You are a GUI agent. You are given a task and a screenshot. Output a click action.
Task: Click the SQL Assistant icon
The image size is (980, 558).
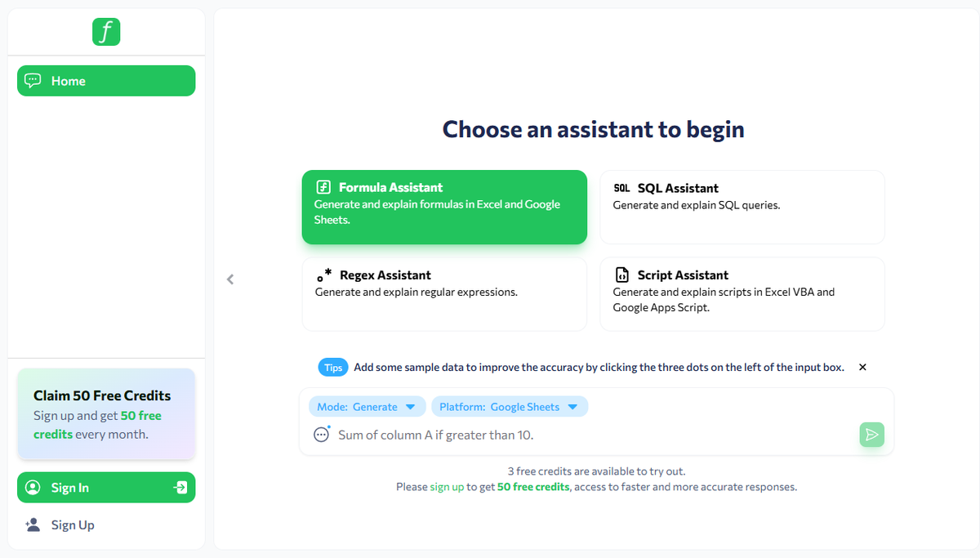point(621,188)
